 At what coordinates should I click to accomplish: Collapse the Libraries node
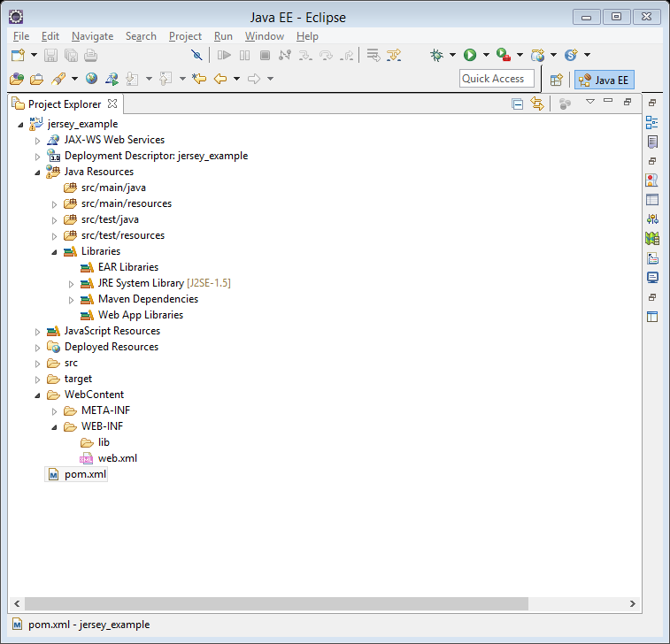(54, 252)
